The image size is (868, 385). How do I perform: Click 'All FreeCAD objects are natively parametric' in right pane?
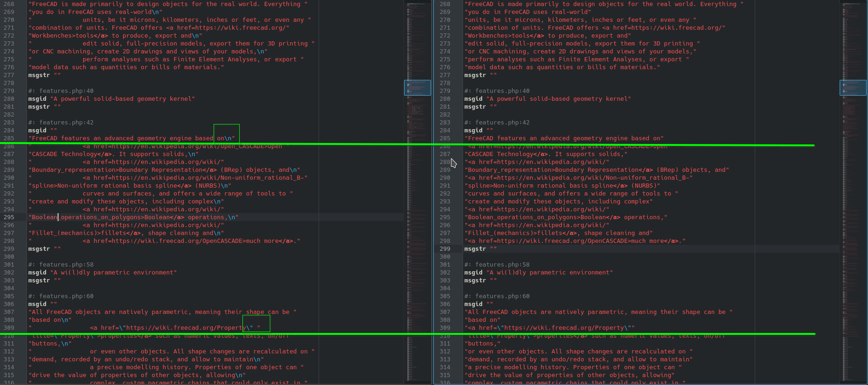click(546, 312)
